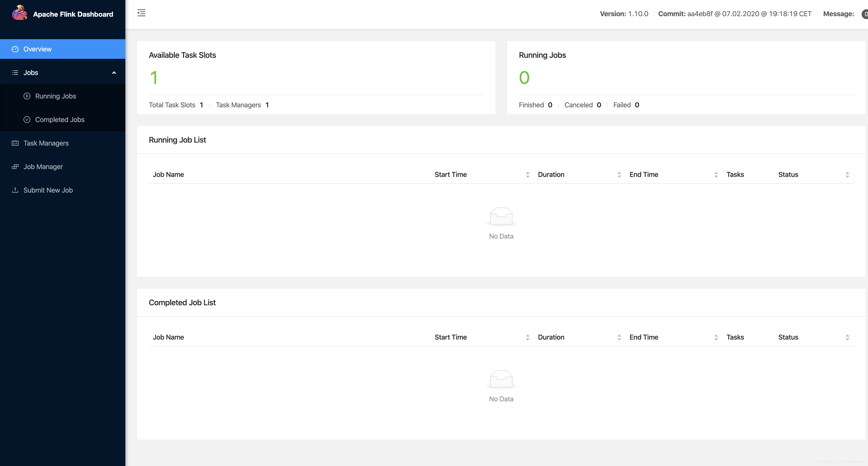Sort Running Job List by Status
The width and height of the screenshot is (868, 466).
click(x=847, y=175)
